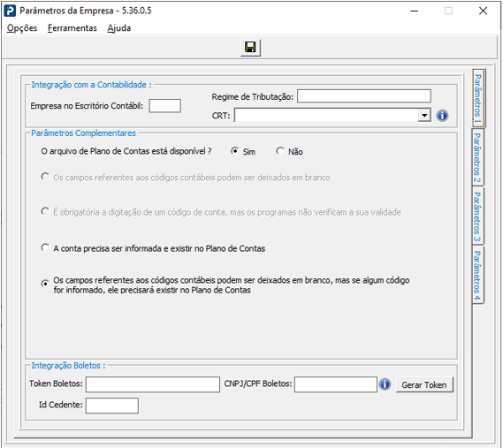Switch to the Parâmetros 4 tab
This screenshot has height=448, width=503.
coord(477,275)
